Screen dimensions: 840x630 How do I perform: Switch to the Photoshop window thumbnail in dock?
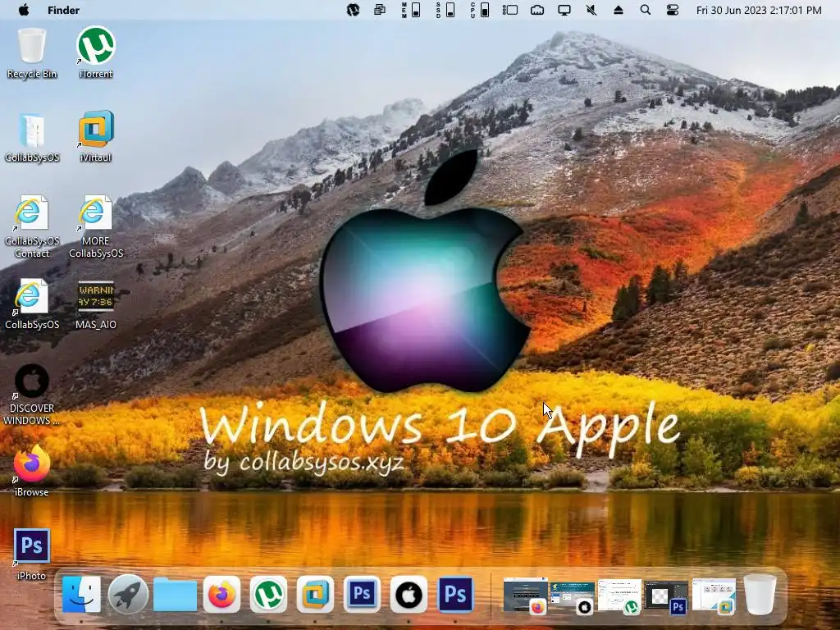pos(666,597)
